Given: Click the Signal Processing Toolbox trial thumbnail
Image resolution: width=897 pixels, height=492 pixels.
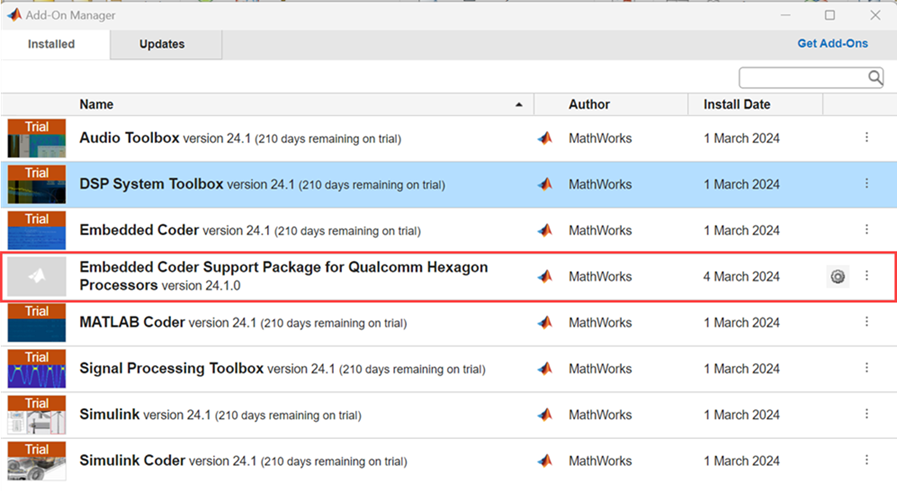Looking at the screenshot, I should point(37,369).
